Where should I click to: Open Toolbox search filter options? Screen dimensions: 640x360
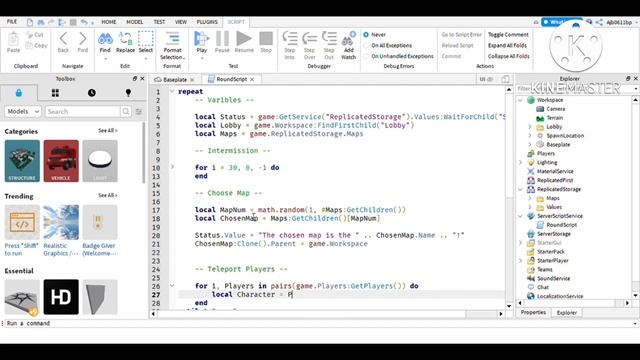[139, 111]
